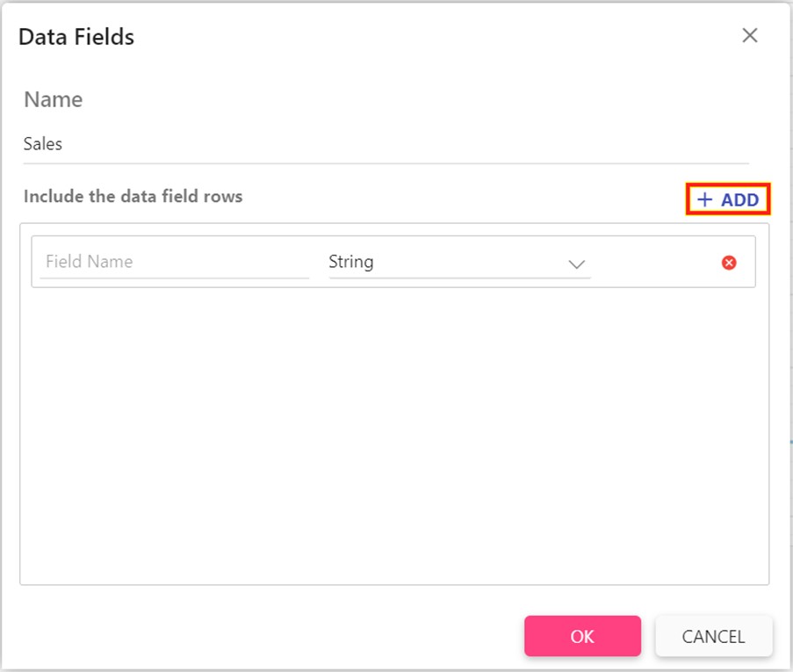Image resolution: width=793 pixels, height=672 pixels.
Task: Click the Name label above Sales
Action: tap(52, 99)
